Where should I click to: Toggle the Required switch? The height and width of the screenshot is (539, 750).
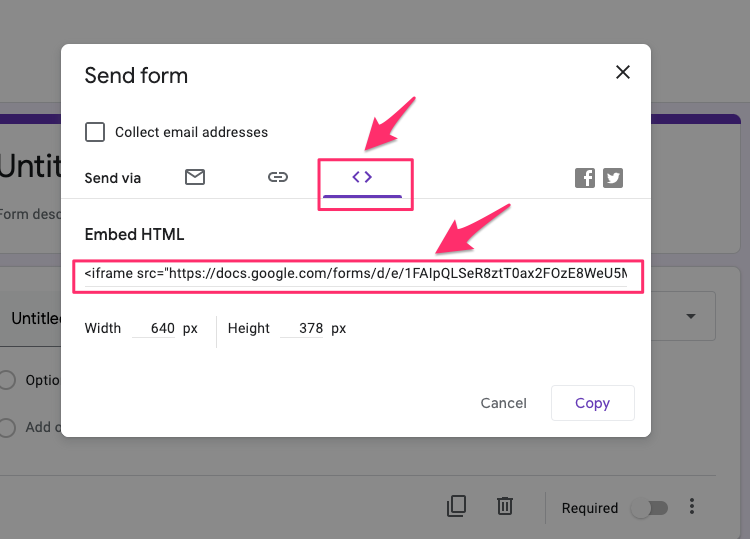click(x=648, y=508)
